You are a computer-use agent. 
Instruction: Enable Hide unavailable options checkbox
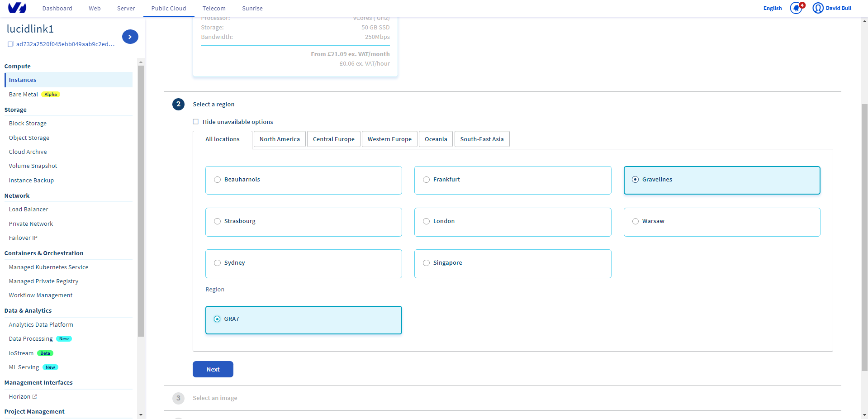(196, 122)
